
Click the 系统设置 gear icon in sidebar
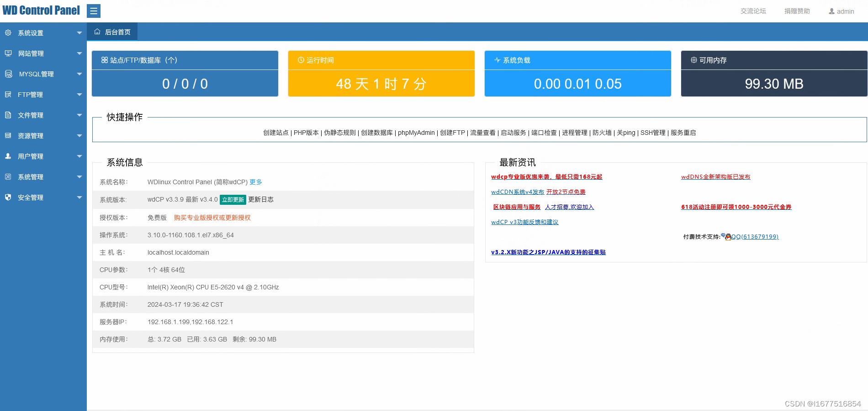pos(8,33)
